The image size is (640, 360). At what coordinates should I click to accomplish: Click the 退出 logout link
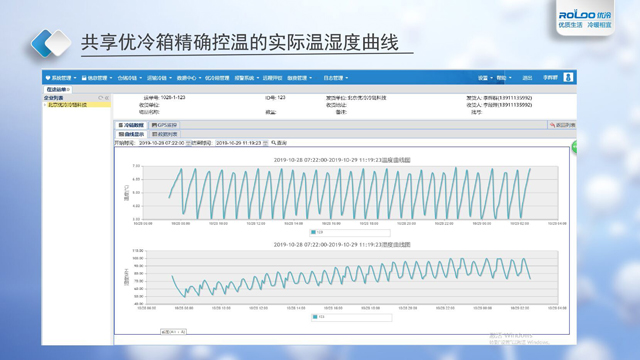(527, 78)
